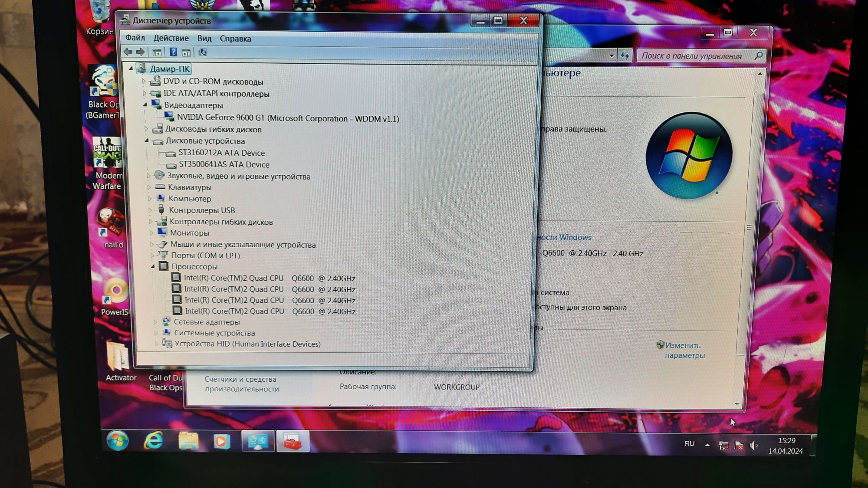Click the blue question mark Help toolbar icon
The height and width of the screenshot is (488, 868).
(x=173, y=52)
